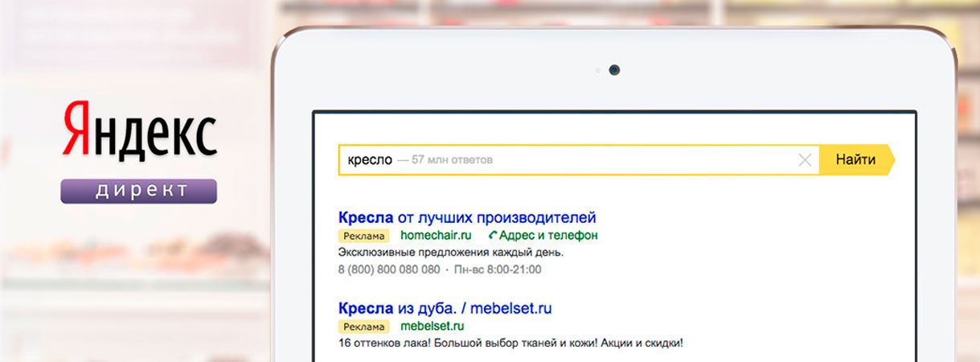Screen dimensions: 980x362
Task: Click the phone handset icon beside Адрес
Action: point(493,236)
